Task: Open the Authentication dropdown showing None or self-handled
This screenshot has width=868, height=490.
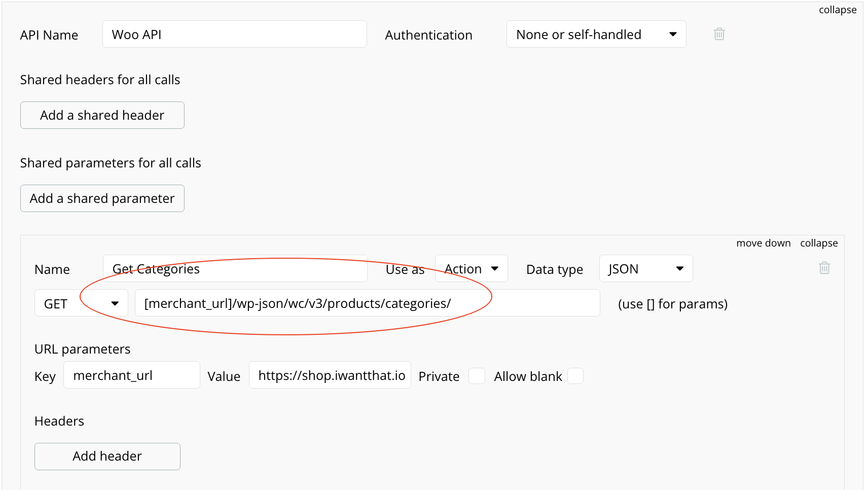Action: (x=596, y=34)
